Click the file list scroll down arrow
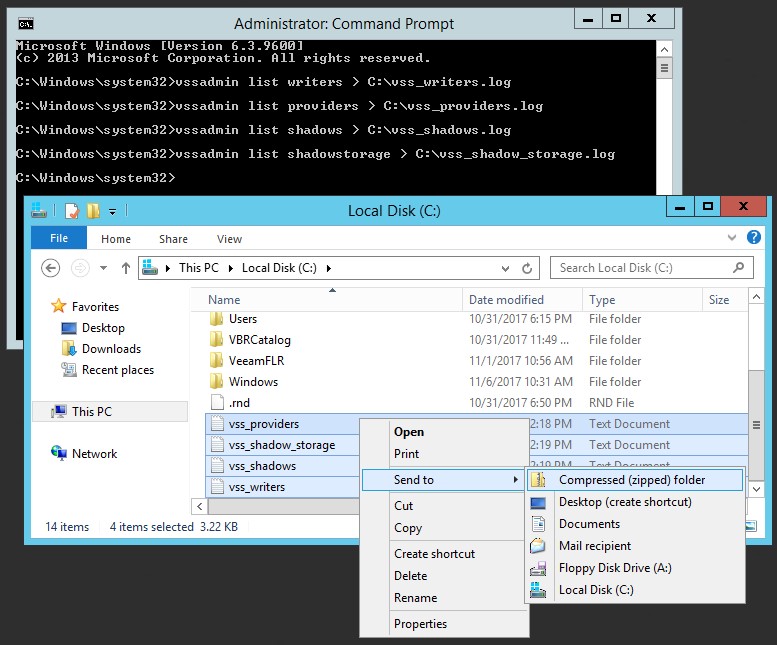The height and width of the screenshot is (645, 777). [x=756, y=489]
